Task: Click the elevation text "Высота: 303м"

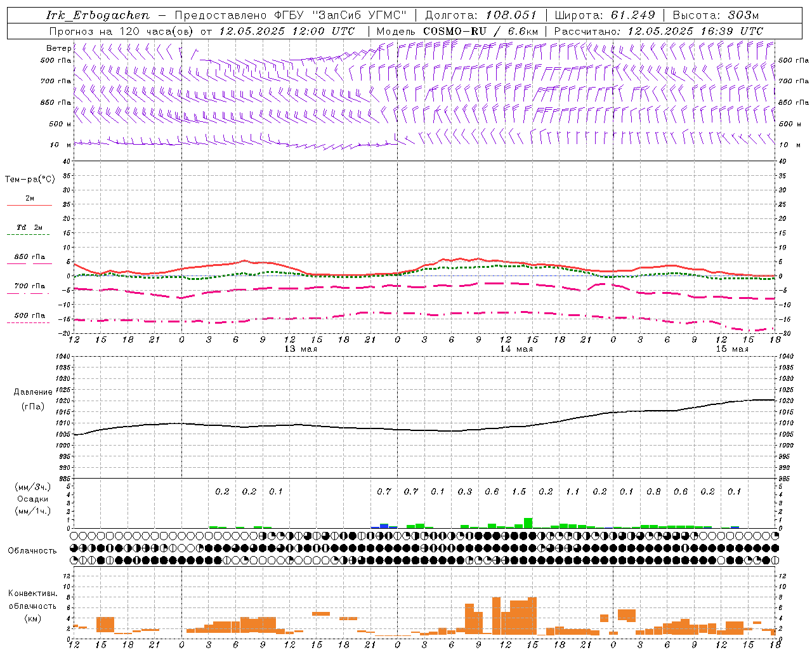Action: point(716,15)
